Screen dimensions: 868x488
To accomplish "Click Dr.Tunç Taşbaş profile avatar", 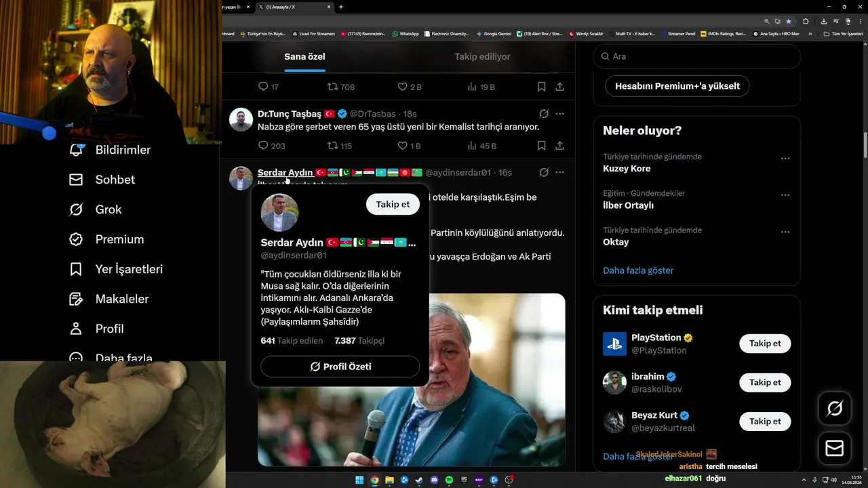I will 241,120.
